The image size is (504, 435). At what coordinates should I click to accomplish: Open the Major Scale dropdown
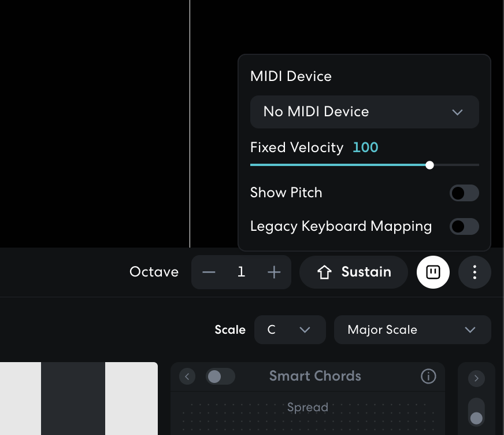(x=412, y=330)
